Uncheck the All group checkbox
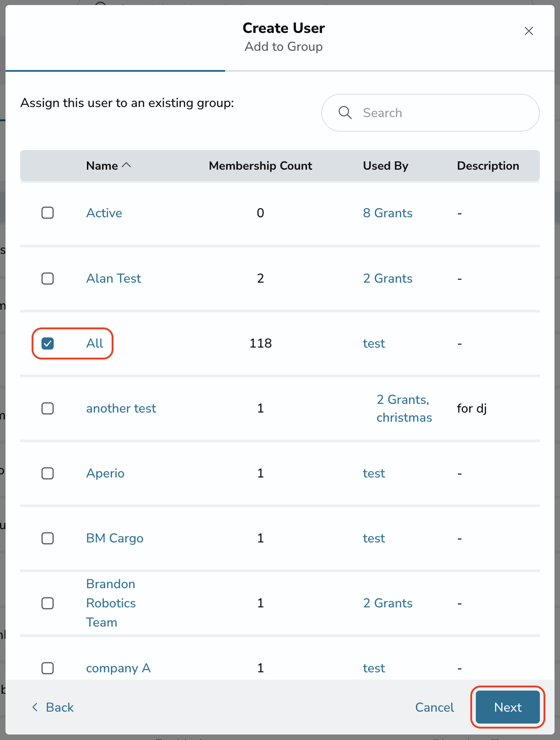The width and height of the screenshot is (560, 740). [48, 343]
